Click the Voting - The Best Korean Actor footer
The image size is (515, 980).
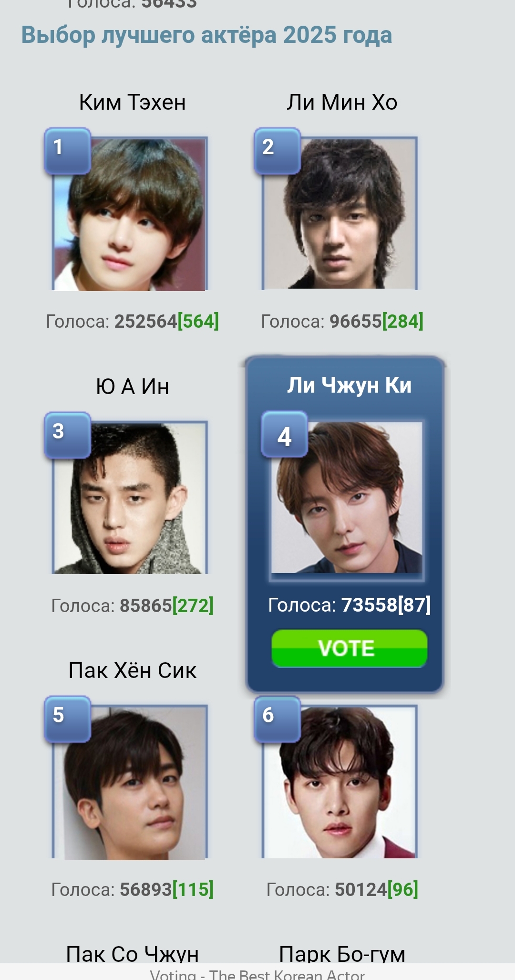[x=257, y=974]
